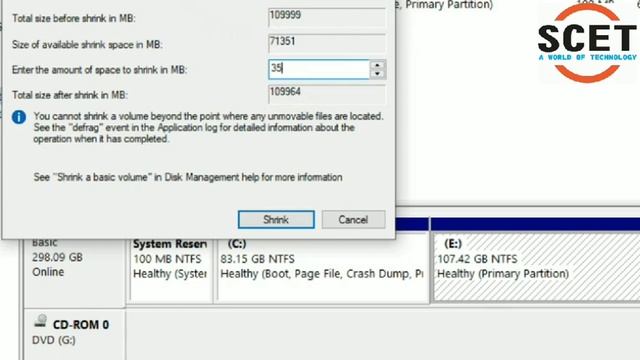Click "See Shrink a basic volume" help text
The width and height of the screenshot is (640, 360).
click(x=188, y=177)
